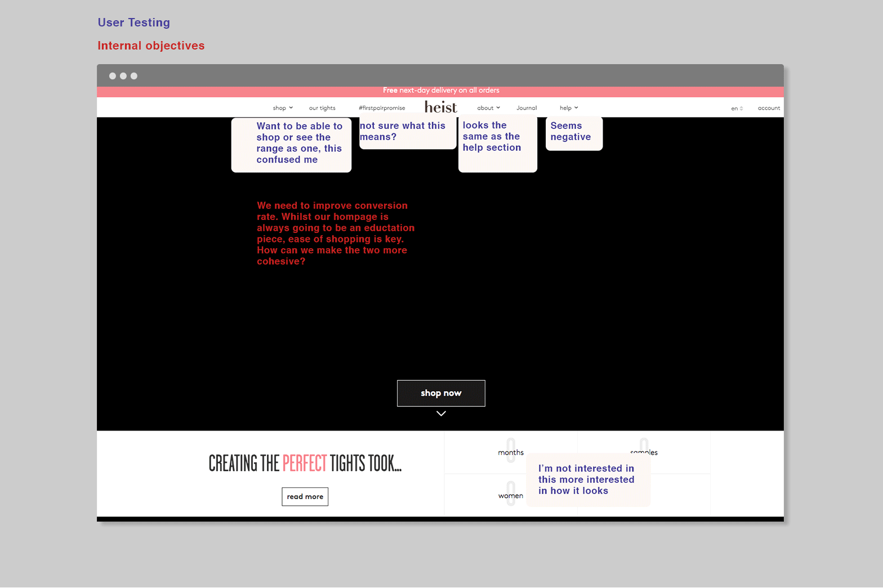The width and height of the screenshot is (883, 588).
Task: Click the 'Creating the perfect tights took' headline
Action: [x=305, y=464]
